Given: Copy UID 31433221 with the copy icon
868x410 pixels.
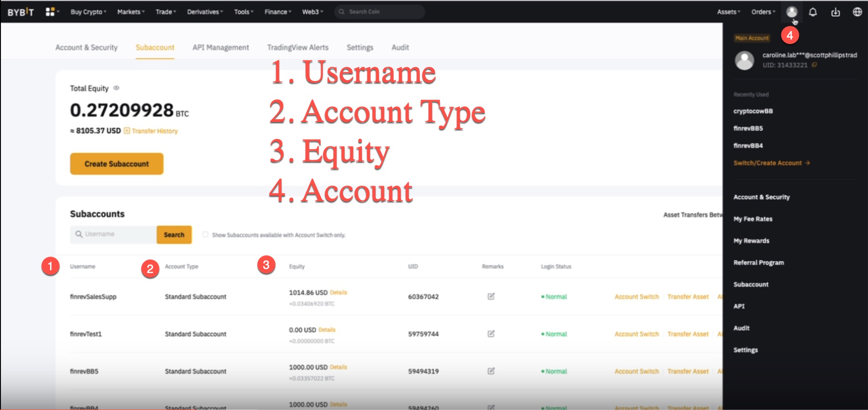Looking at the screenshot, I should [814, 65].
